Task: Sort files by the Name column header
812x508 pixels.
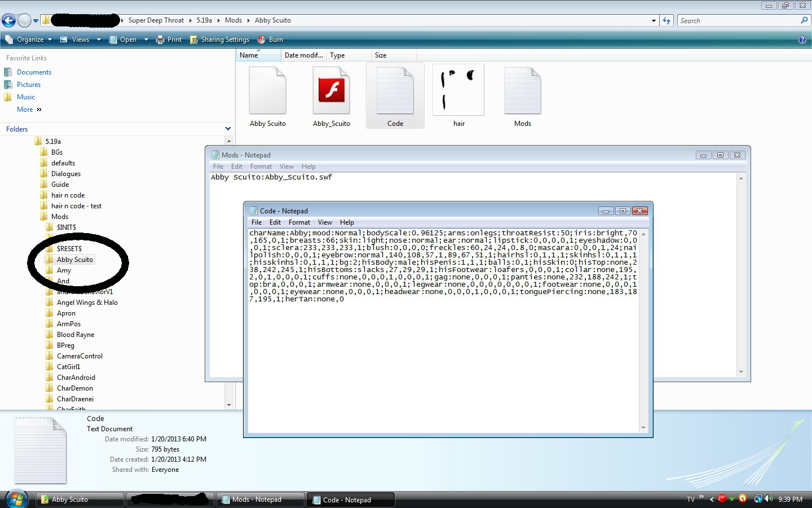Action: pos(249,55)
